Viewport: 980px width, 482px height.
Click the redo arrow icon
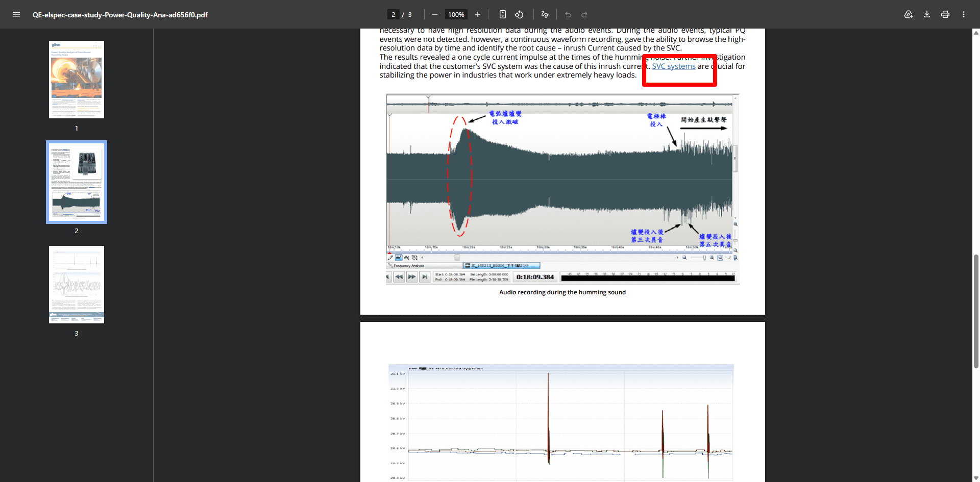click(x=584, y=14)
